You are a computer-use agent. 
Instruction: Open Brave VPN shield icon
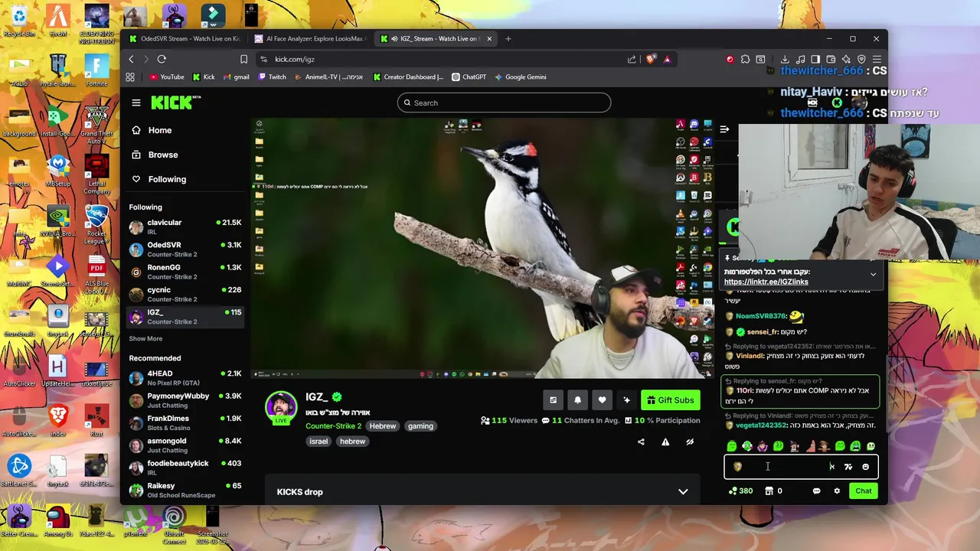[861, 59]
